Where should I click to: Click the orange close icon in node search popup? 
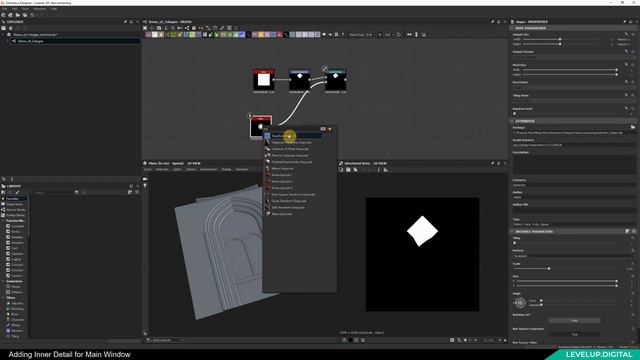(330, 129)
